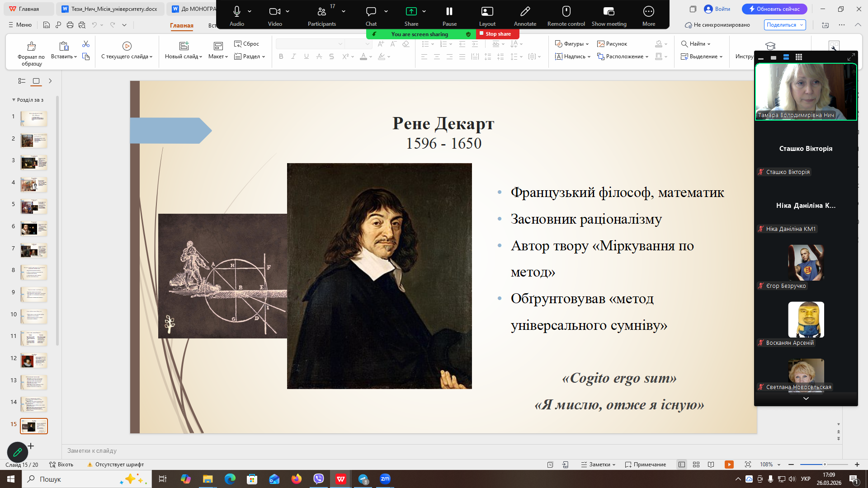
Task: Switch to slide sorter grid view
Action: [696, 465]
